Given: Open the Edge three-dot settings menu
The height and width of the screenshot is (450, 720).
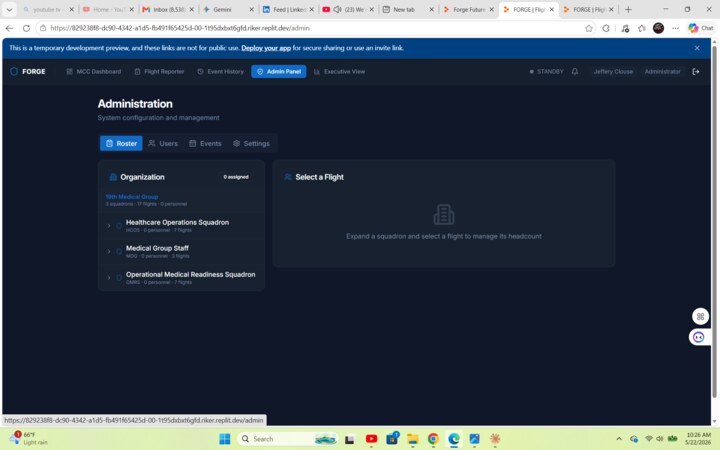Looking at the screenshot, I should click(x=675, y=28).
